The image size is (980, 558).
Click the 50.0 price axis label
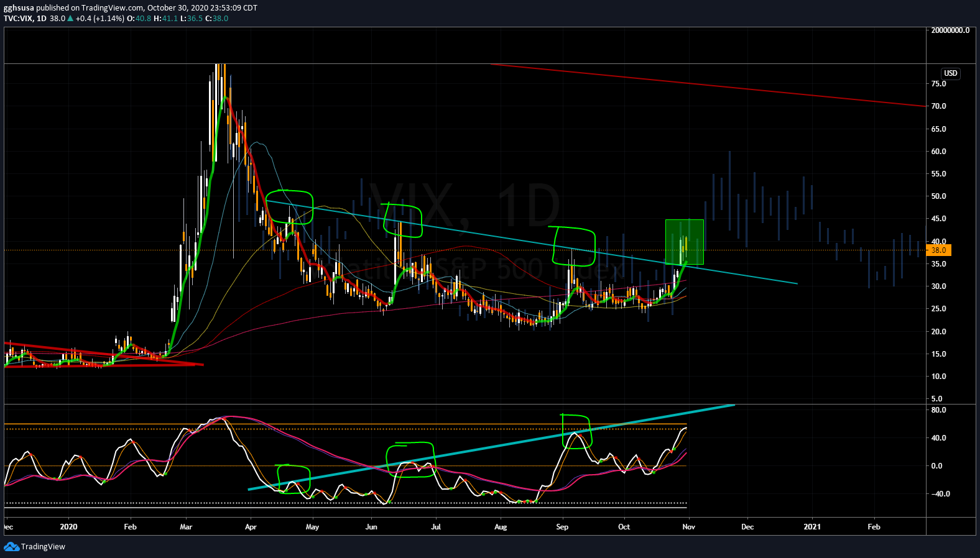[938, 196]
